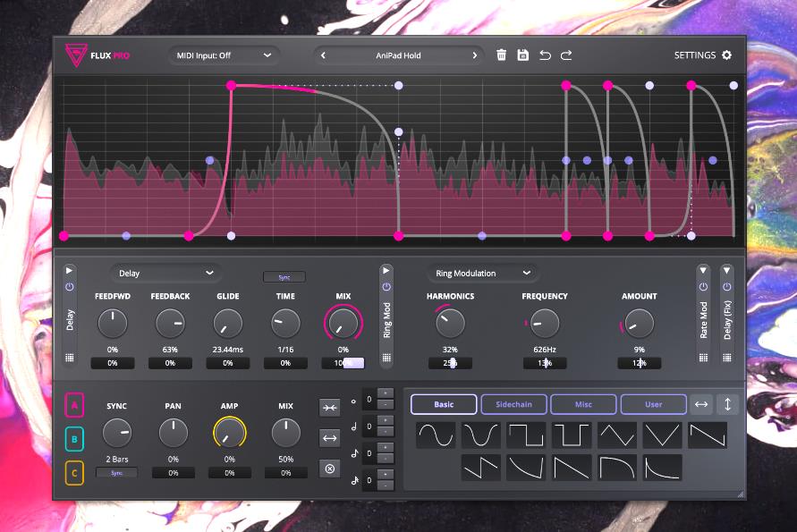The image size is (797, 532).
Task: Switch to the User shapes tab
Action: (653, 405)
